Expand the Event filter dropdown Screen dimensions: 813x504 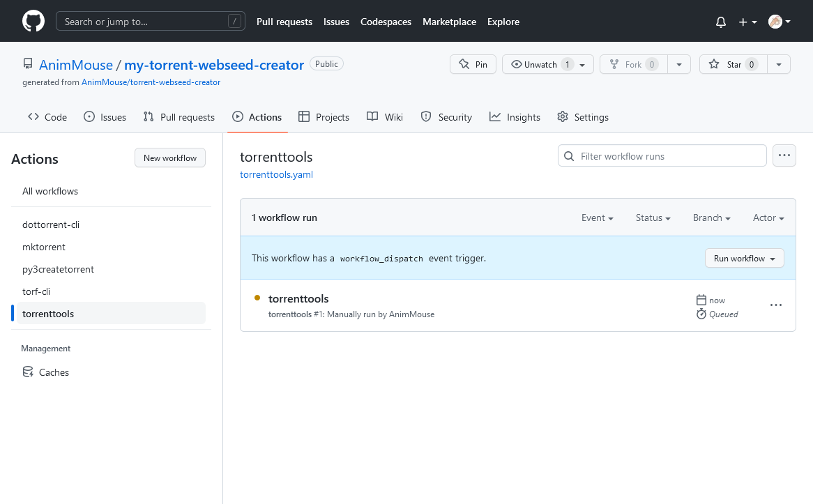point(598,217)
